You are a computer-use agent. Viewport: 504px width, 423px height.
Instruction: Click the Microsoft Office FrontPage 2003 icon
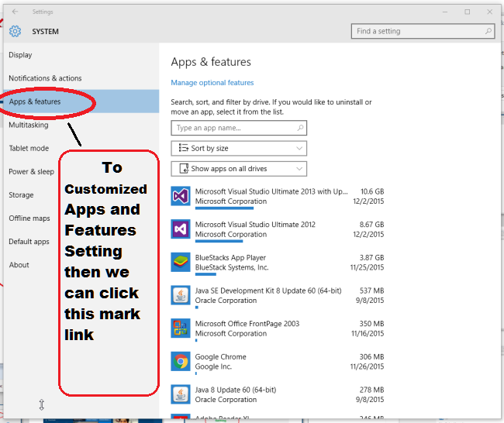181,328
